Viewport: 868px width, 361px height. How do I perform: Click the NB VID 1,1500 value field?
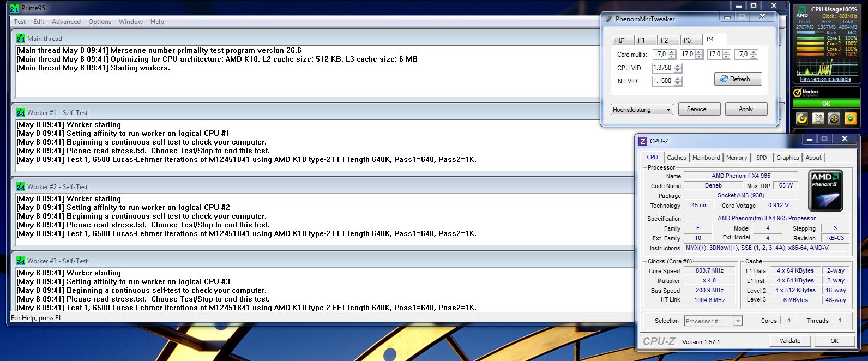click(663, 81)
